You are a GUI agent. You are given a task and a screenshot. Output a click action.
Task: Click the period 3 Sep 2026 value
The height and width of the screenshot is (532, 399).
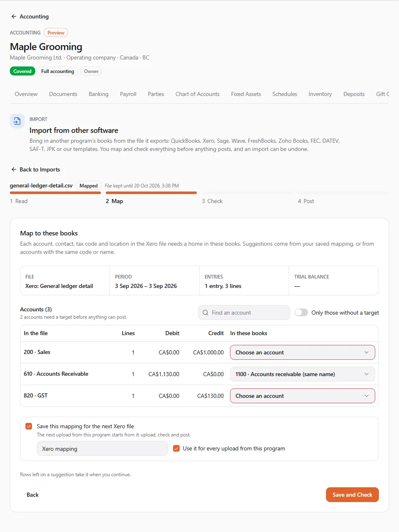[146, 286]
